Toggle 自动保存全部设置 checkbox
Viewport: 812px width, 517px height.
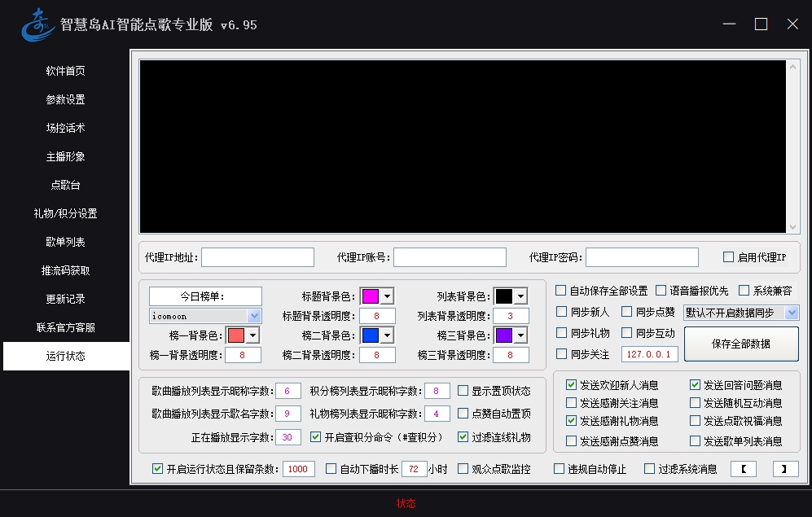point(561,291)
